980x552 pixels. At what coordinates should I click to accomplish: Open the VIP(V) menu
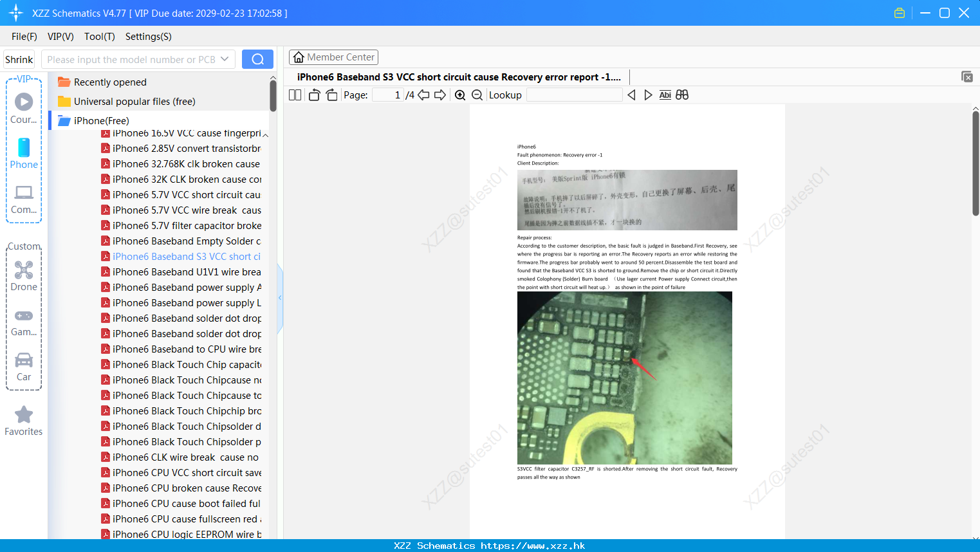pyautogui.click(x=60, y=37)
